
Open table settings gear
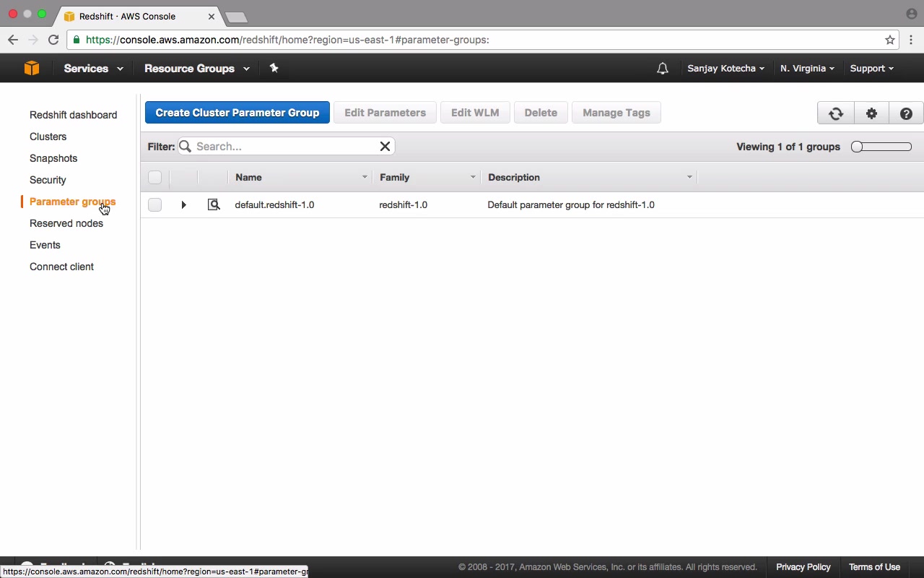click(872, 113)
